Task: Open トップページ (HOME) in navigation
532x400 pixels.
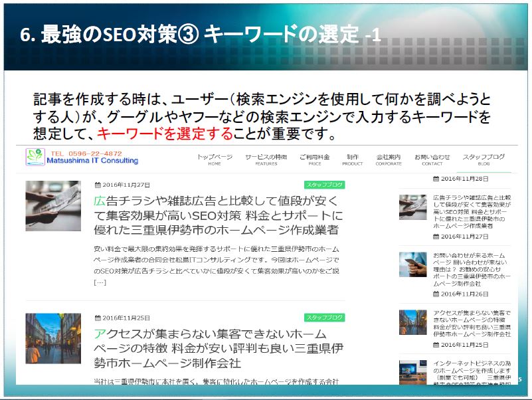Action: pos(215,159)
